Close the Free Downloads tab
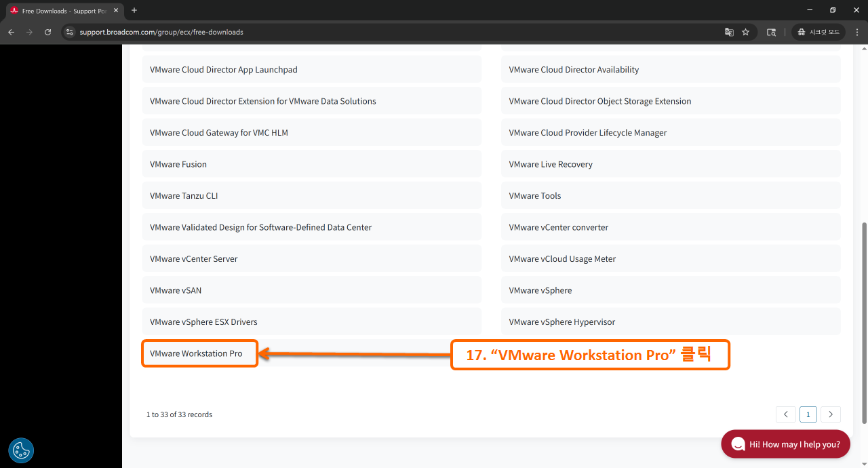 pyautogui.click(x=114, y=11)
